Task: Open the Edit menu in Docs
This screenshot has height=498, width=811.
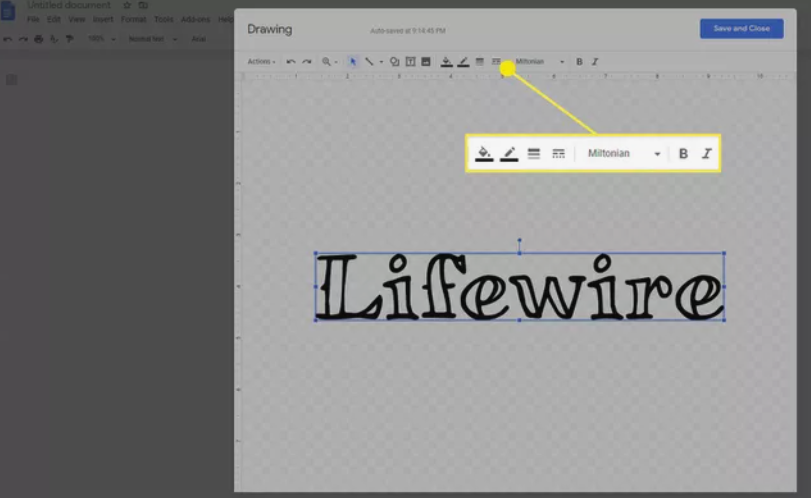Action: (54, 19)
